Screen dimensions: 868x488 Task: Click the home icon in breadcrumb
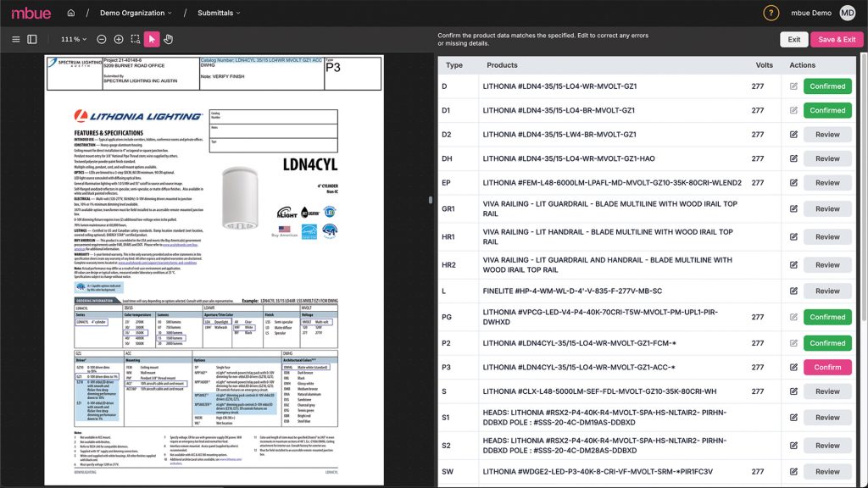71,13
